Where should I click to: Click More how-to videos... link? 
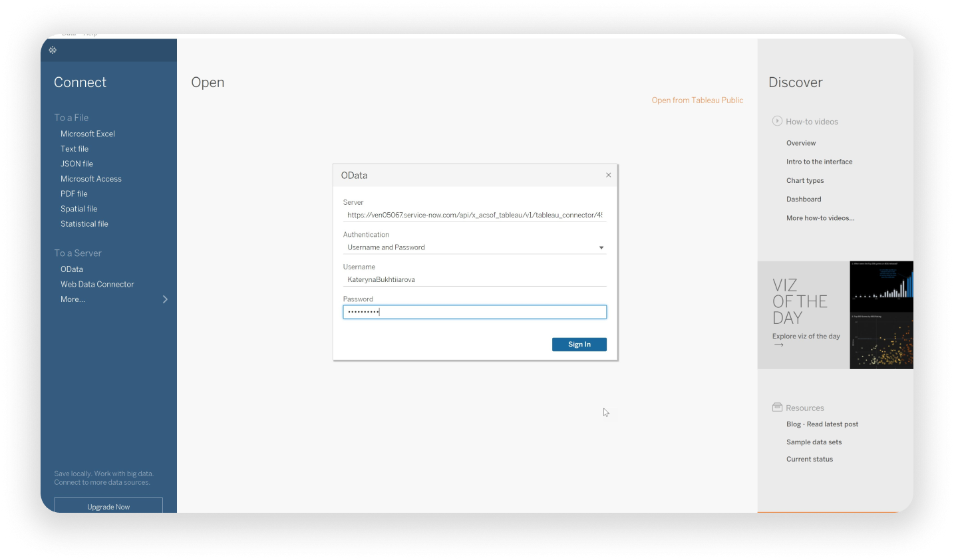(820, 218)
